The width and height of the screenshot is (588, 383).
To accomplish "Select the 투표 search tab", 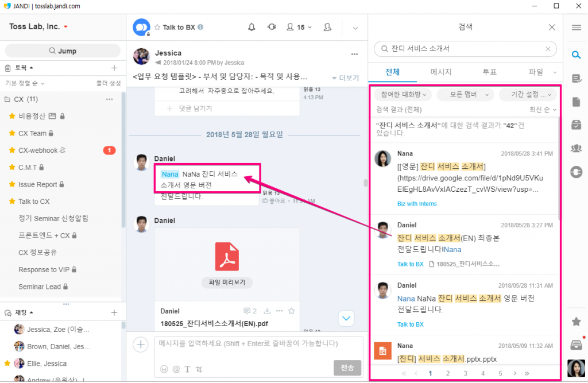I will pos(489,72).
